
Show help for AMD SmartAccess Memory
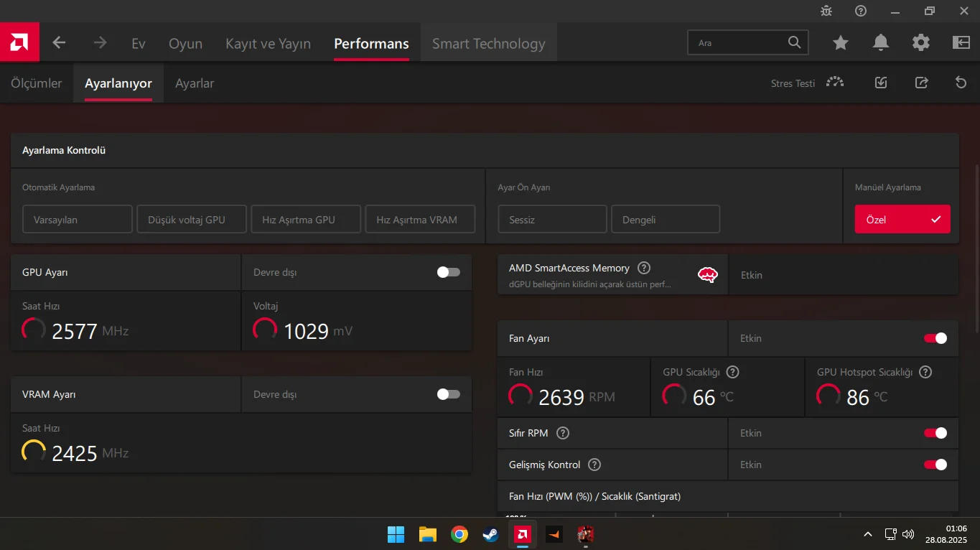pos(644,268)
